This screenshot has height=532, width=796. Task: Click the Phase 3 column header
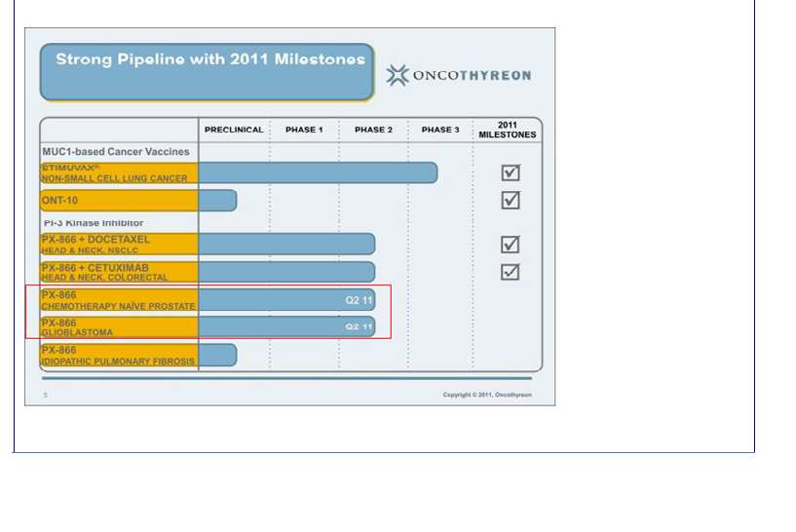(440, 130)
